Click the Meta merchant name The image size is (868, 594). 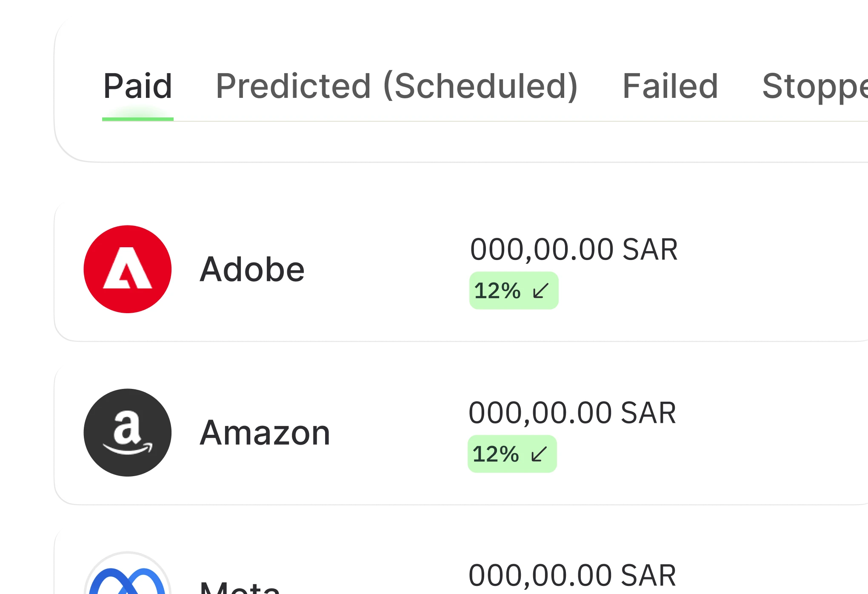240,587
